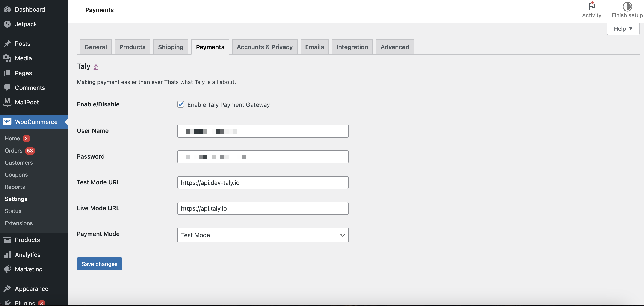Viewport: 644px width, 306px height.
Task: Open the Advanced settings tab
Action: [395, 47]
